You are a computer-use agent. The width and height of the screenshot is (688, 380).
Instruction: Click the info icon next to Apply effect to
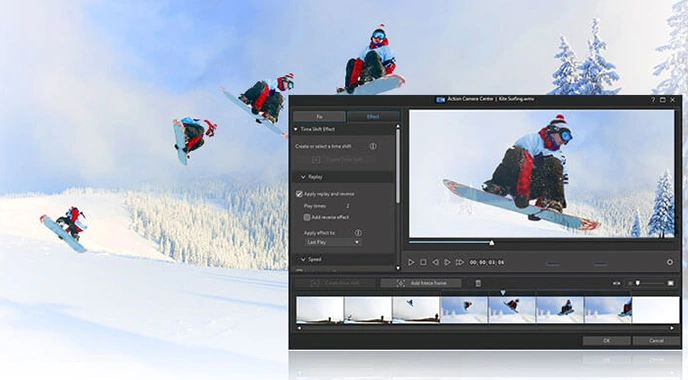[358, 233]
